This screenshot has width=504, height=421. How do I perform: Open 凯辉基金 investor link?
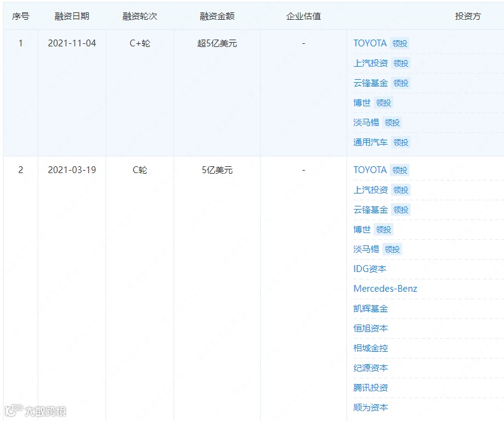(x=371, y=308)
